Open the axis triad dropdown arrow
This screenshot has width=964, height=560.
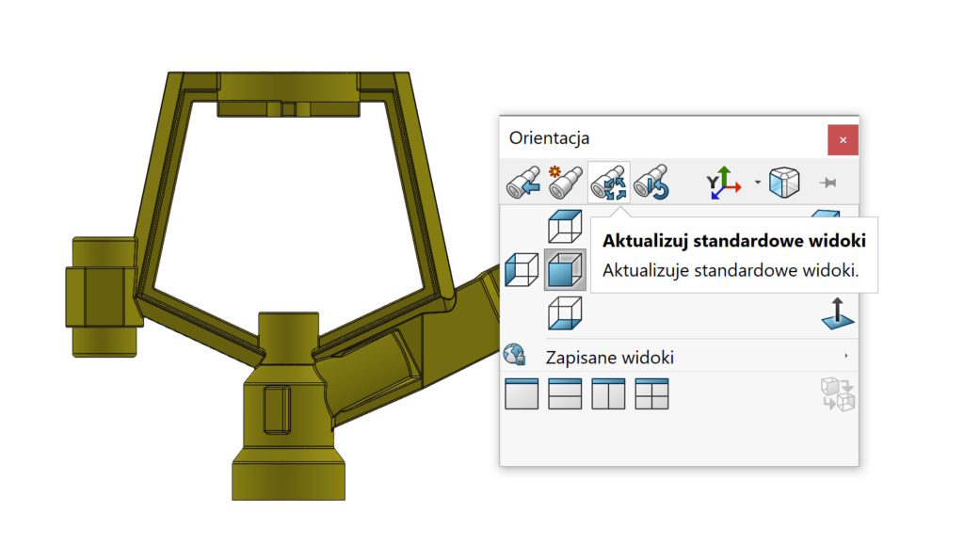tap(758, 182)
